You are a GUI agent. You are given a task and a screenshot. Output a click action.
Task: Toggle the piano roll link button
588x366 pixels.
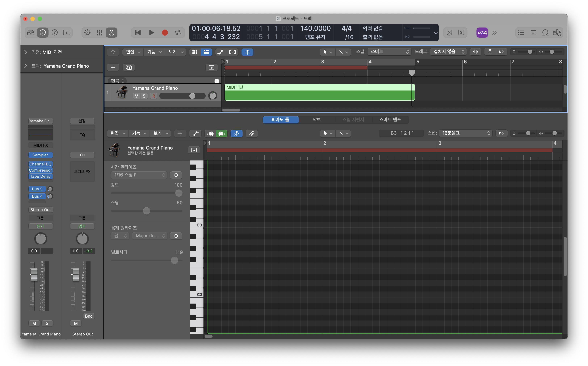tap(251, 134)
